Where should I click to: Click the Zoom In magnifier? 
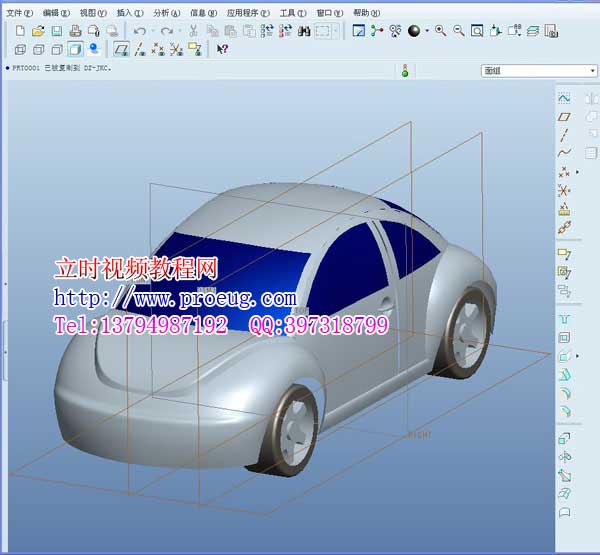440,31
